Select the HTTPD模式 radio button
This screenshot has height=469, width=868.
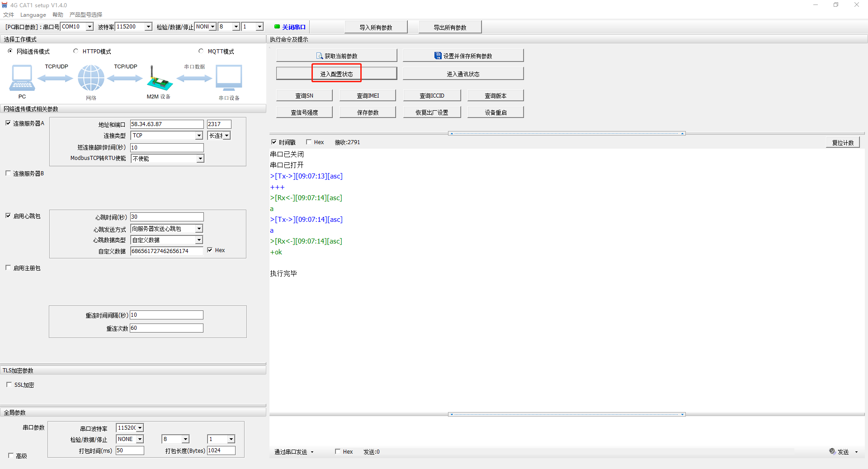tap(75, 51)
